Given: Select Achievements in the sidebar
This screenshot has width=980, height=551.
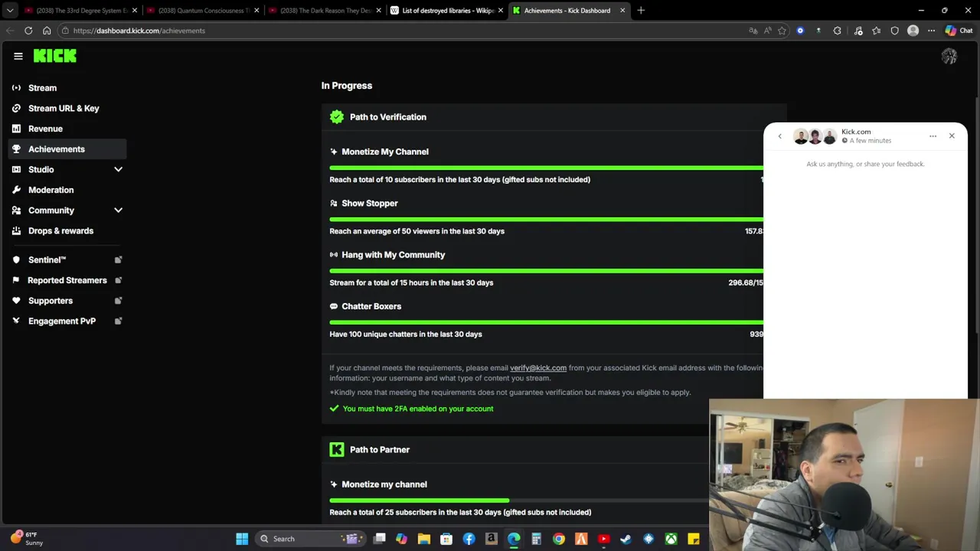Looking at the screenshot, I should pyautogui.click(x=67, y=149).
